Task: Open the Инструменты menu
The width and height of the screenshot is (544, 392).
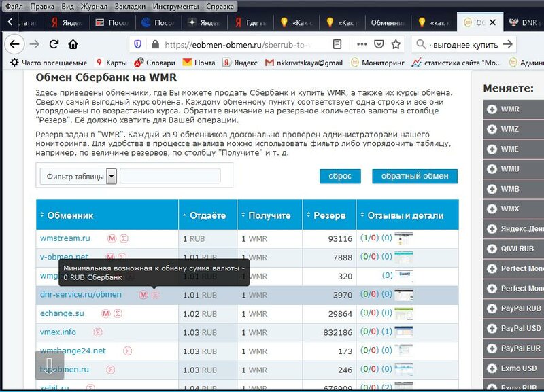Action: point(176,7)
